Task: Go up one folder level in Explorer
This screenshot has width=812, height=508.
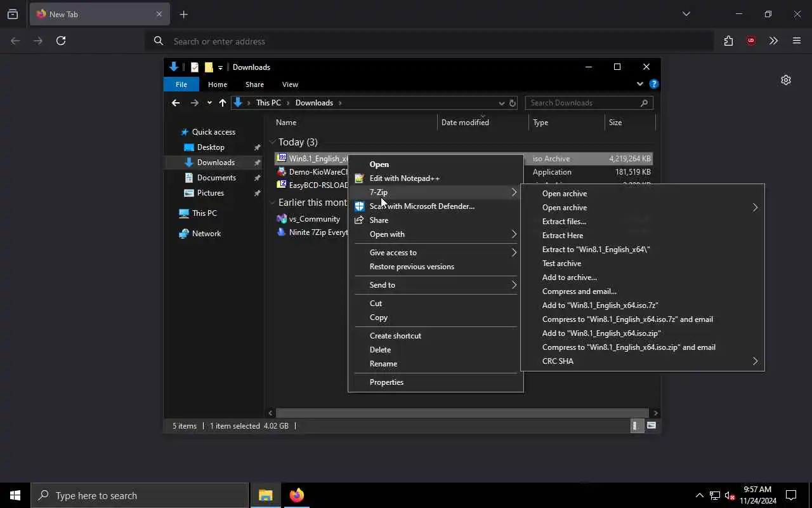Action: pyautogui.click(x=223, y=103)
